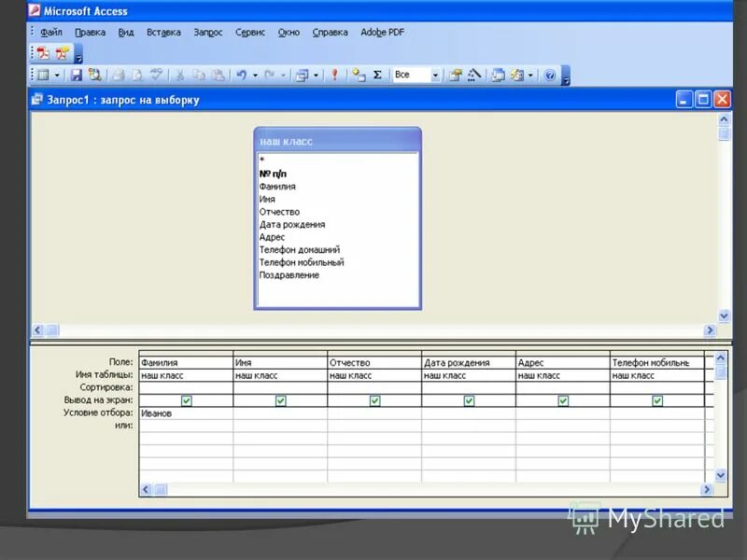Image resolution: width=747 pixels, height=560 pixels.
Task: Uncheck display checkbox for Телефон мобильный column
Action: 657,401
